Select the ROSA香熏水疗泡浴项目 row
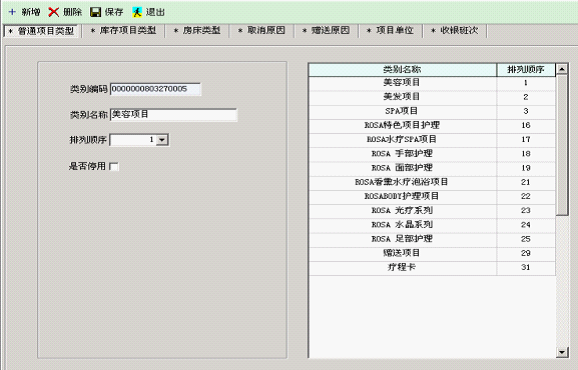The width and height of the screenshot is (578, 370). (x=432, y=182)
